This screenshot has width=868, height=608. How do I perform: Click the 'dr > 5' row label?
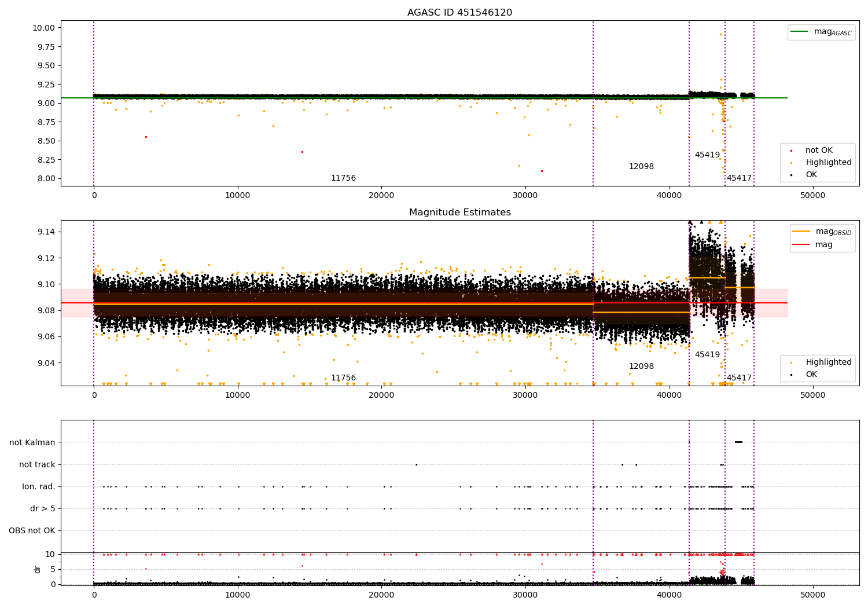43,509
